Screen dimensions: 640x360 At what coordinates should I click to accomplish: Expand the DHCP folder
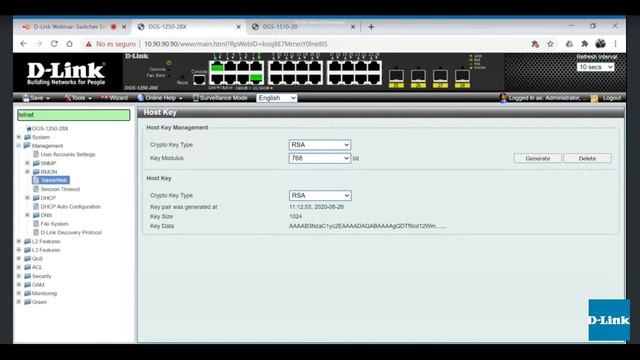27,198
